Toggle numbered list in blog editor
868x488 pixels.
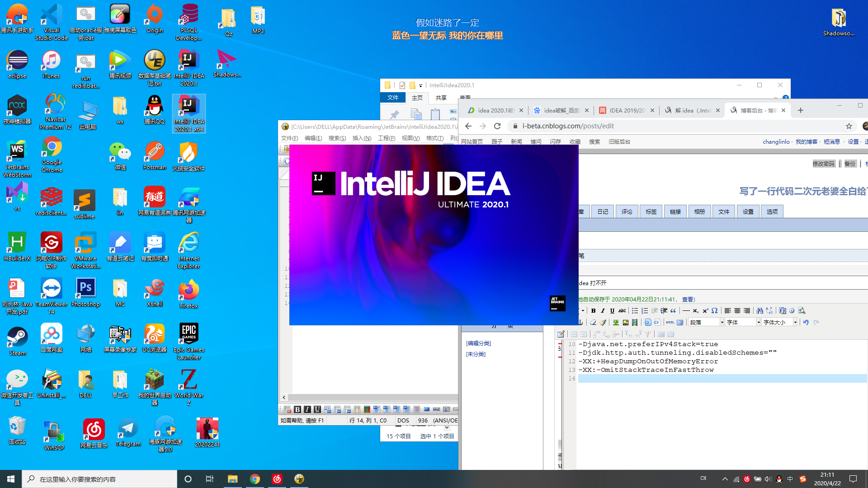click(645, 310)
